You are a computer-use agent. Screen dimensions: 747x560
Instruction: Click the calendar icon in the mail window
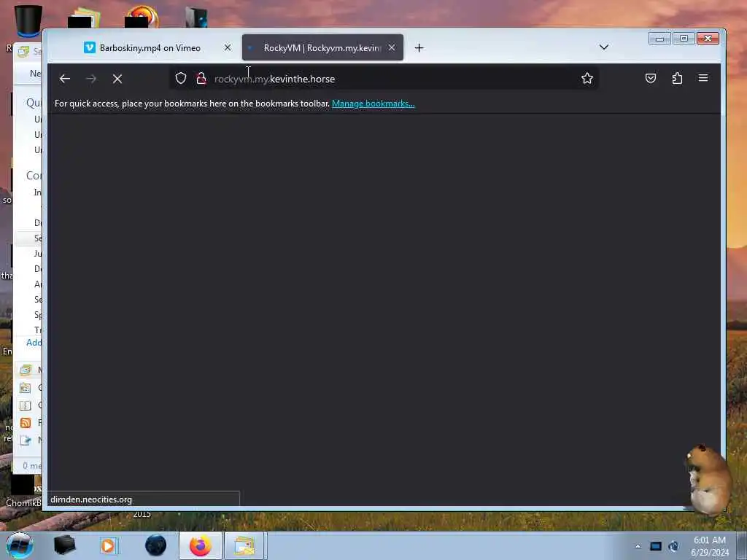(26, 387)
